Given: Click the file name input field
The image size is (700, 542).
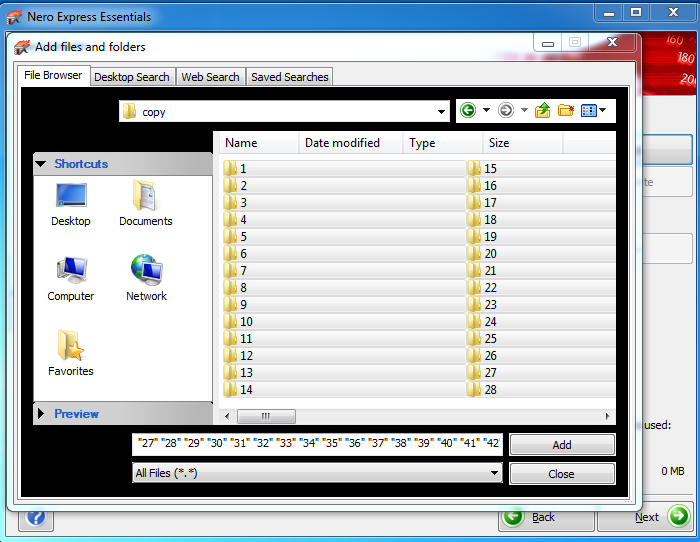Looking at the screenshot, I should (317, 444).
